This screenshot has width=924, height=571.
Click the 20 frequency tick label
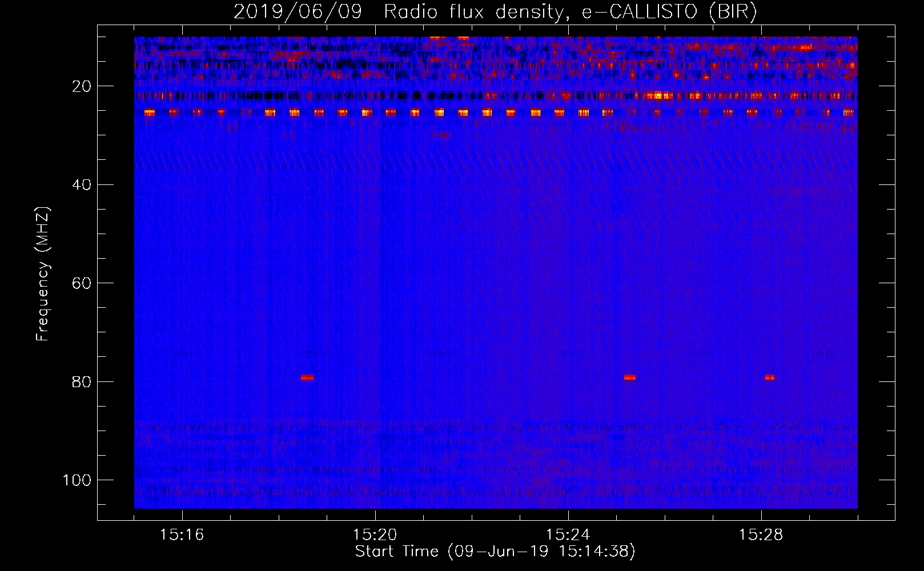point(82,87)
